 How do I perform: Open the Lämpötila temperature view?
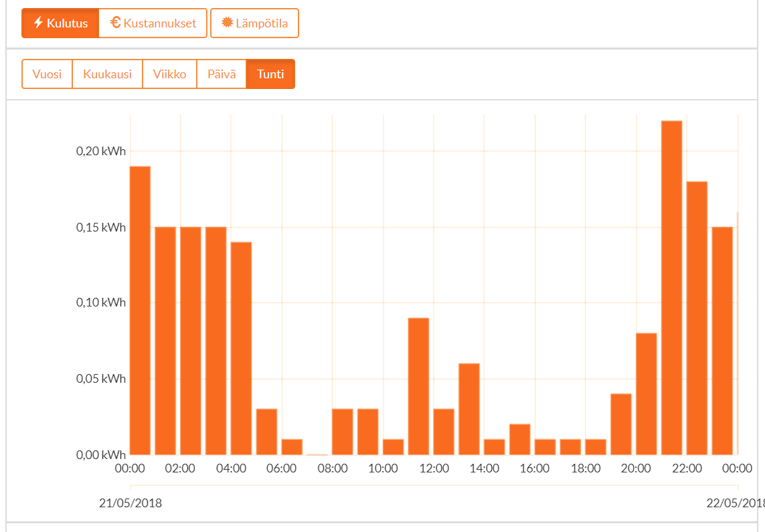254,23
